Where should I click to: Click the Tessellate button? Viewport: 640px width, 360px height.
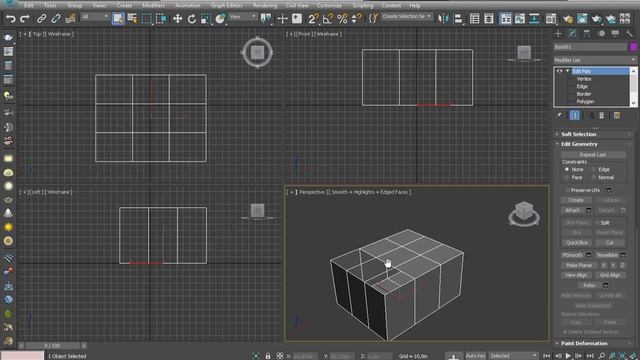click(x=607, y=255)
